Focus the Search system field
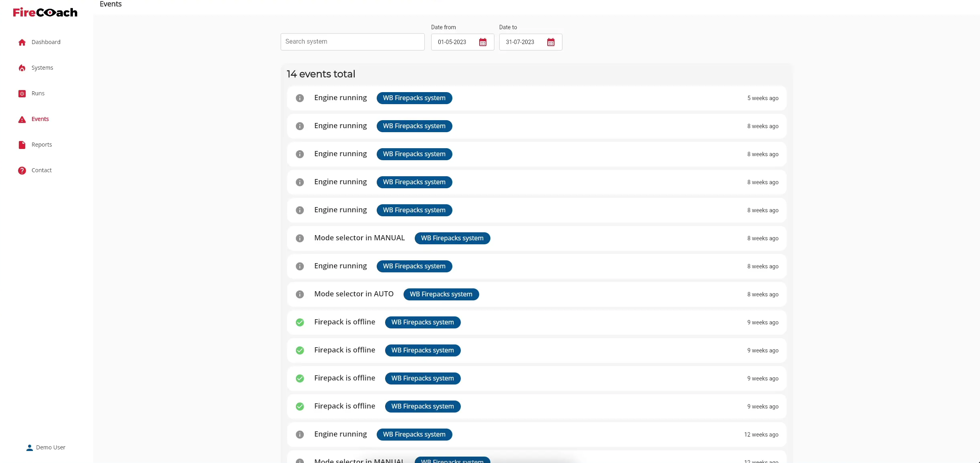Viewport: 980px width, 463px height. [352, 42]
